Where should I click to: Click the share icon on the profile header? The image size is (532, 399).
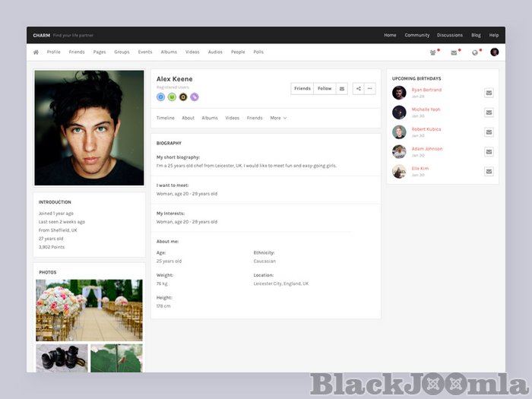point(359,89)
